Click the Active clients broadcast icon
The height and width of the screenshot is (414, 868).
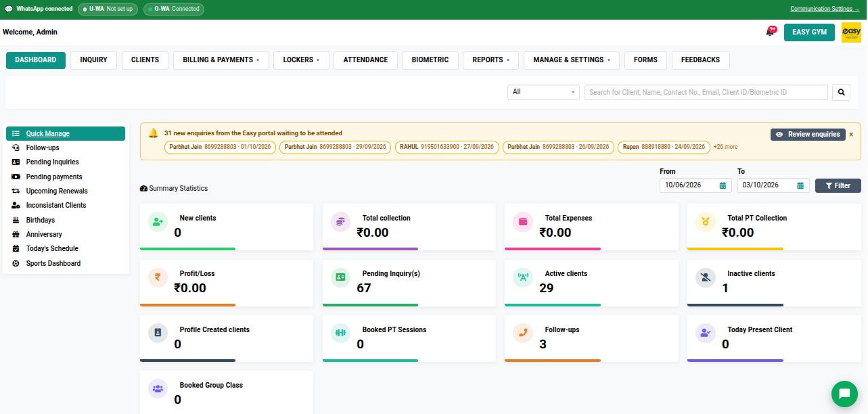pos(523,277)
